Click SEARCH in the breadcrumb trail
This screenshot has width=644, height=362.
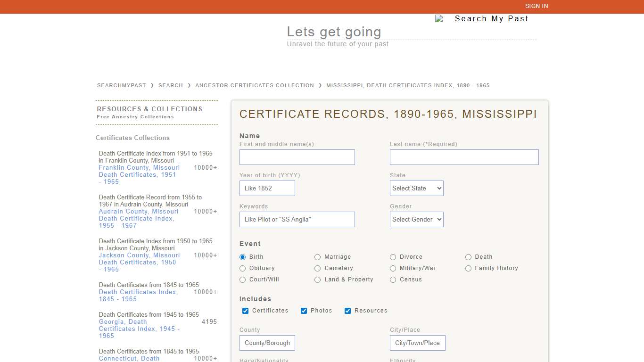pos(171,85)
